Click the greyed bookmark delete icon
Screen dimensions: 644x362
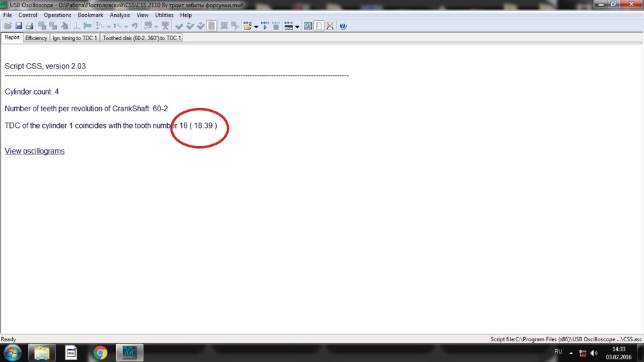tap(166, 26)
